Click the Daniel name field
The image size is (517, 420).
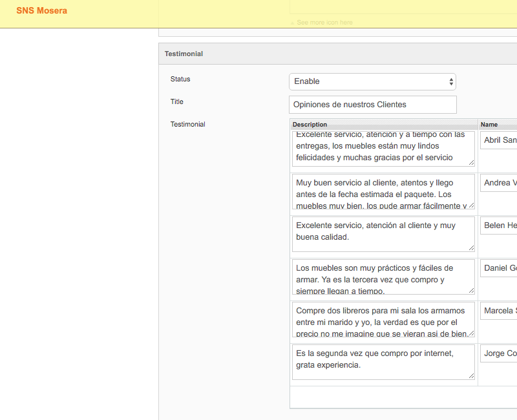pos(500,268)
